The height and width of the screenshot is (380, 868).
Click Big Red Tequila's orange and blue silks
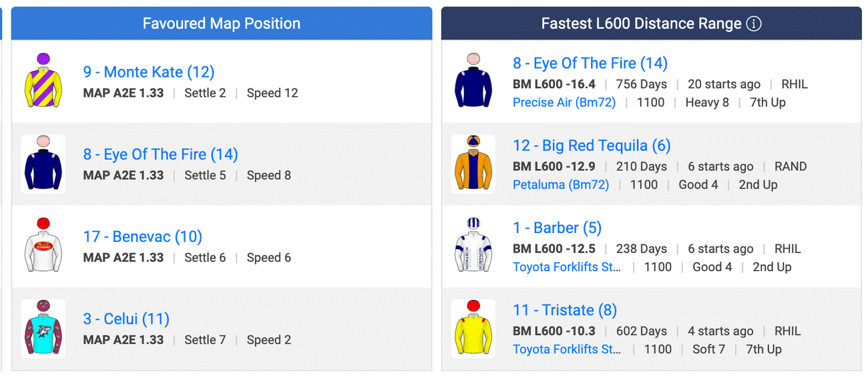(x=473, y=164)
